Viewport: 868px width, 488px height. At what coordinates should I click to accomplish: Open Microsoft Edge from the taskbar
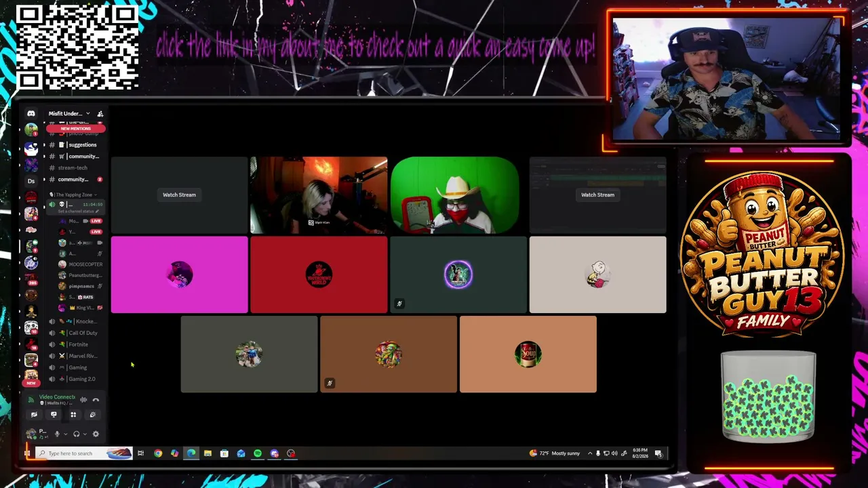191,453
